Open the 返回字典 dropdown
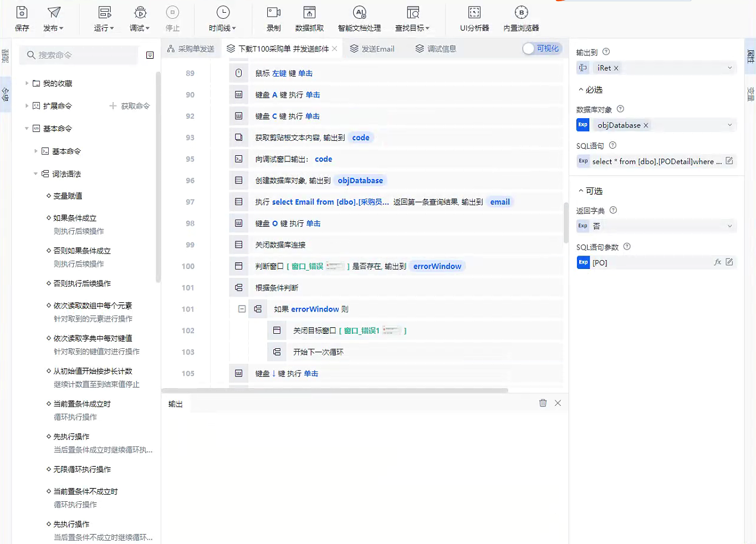The height and width of the screenshot is (544, 756). pyautogui.click(x=730, y=226)
